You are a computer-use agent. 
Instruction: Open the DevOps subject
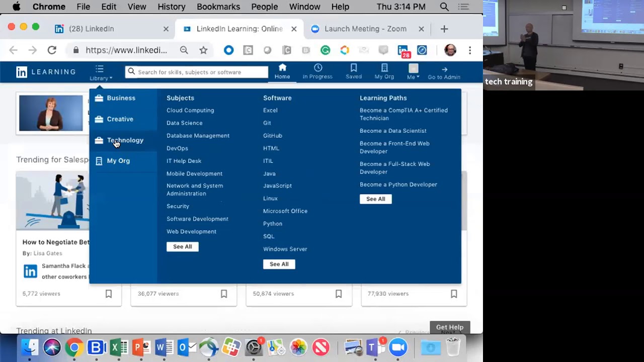coord(177,148)
